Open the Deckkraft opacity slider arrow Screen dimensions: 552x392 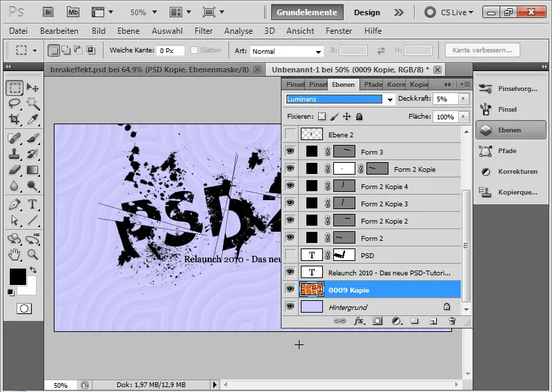[463, 99]
